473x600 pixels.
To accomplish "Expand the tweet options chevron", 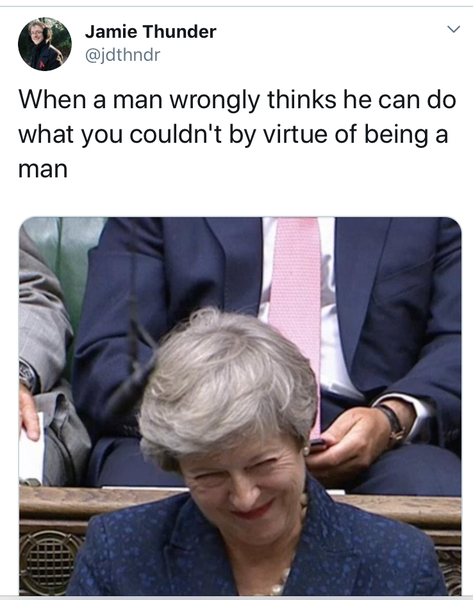I will (453, 29).
